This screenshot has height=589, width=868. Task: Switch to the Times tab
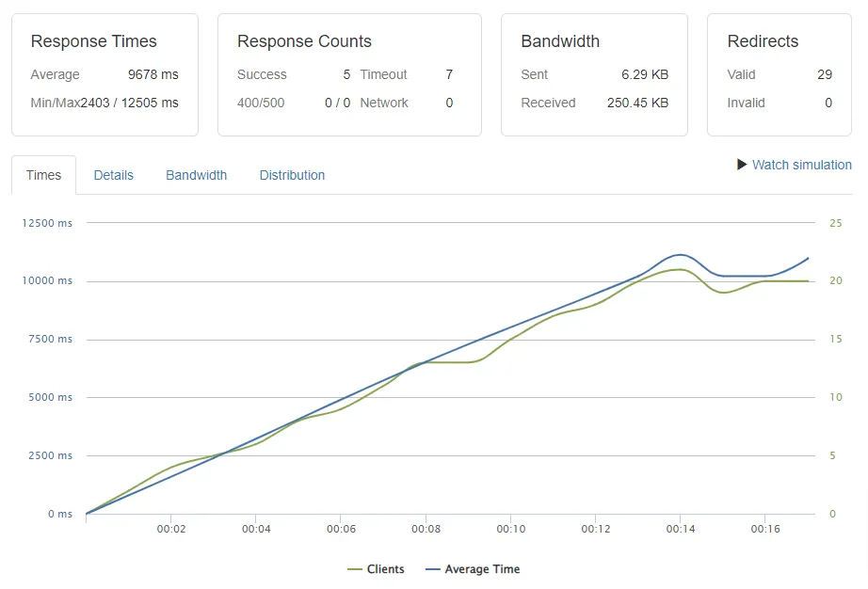pos(43,175)
